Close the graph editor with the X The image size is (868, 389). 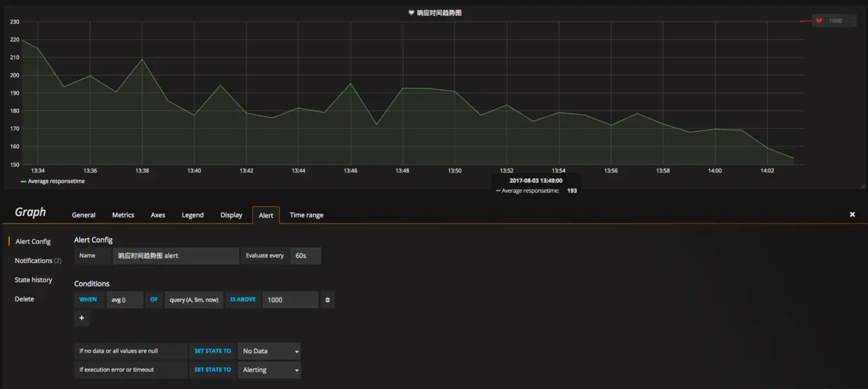point(852,214)
